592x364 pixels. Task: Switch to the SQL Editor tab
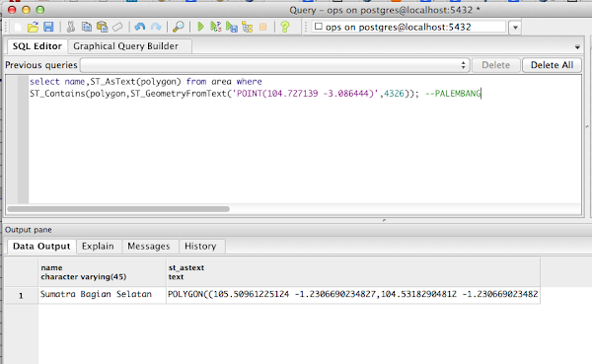click(37, 46)
